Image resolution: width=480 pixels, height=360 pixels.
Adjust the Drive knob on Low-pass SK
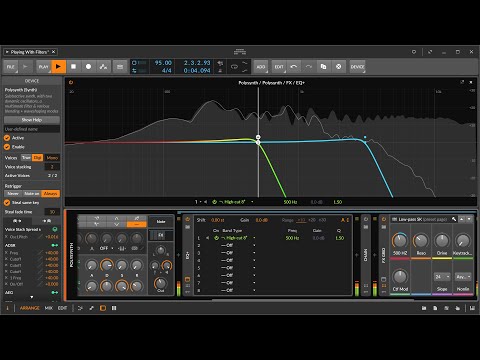pos(442,241)
